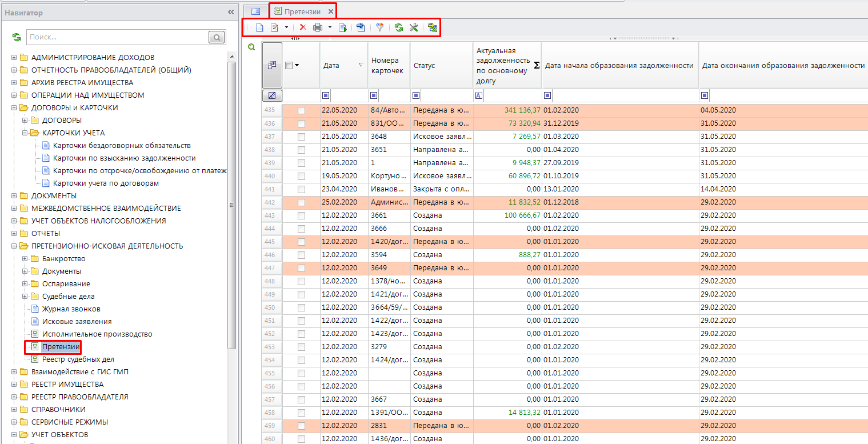Collapse the КАРТОЧКИ УЧЕТА folder
This screenshot has width=868, height=444.
tap(25, 133)
